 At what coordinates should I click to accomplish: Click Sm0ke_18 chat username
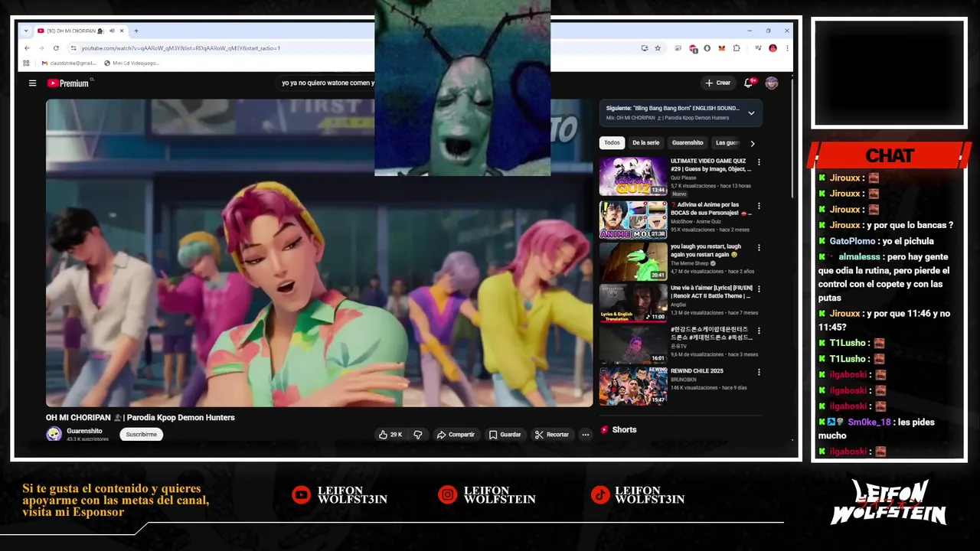click(869, 422)
